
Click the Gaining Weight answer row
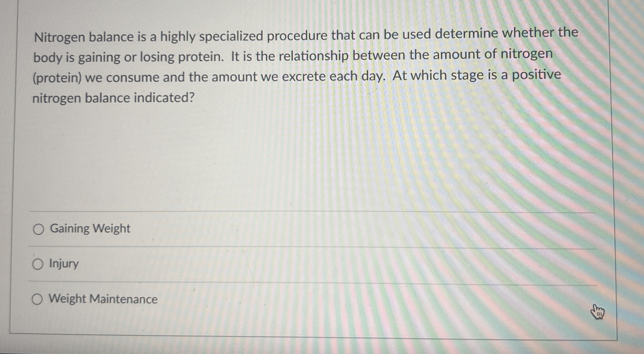(x=312, y=229)
